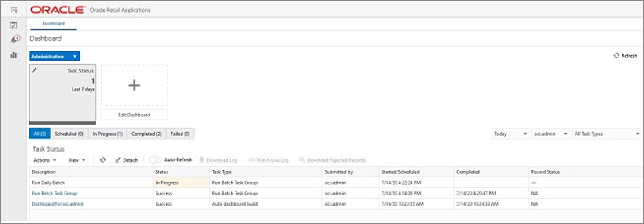This screenshot has height=224, width=644.
Task: Open the All Task Types dropdown
Action: coord(607,134)
